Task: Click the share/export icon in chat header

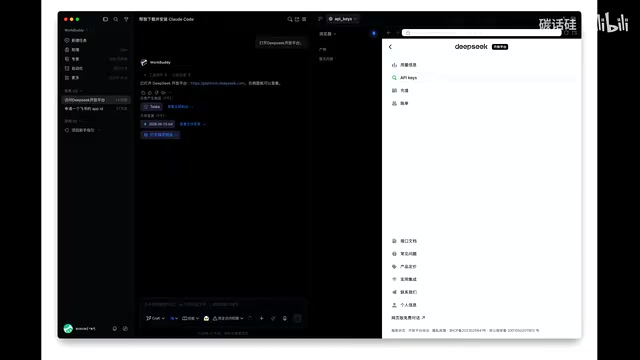Action: [297, 19]
